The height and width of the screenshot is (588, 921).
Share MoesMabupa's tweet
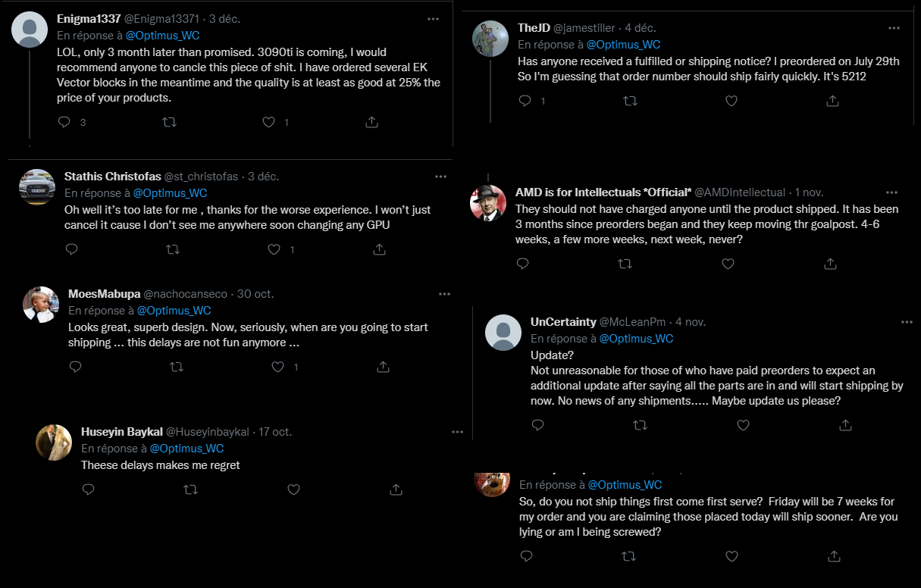(x=384, y=367)
